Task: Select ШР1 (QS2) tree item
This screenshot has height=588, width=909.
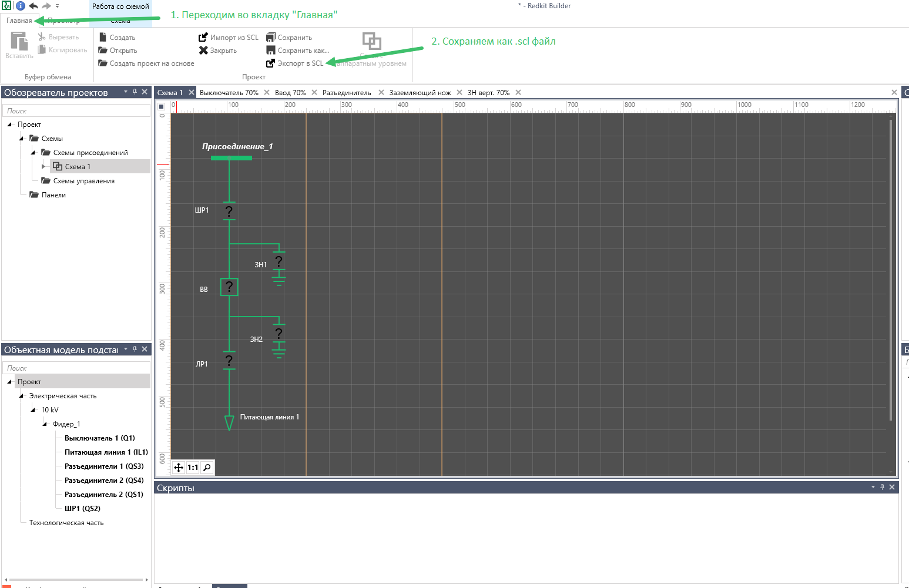Action: pos(82,509)
